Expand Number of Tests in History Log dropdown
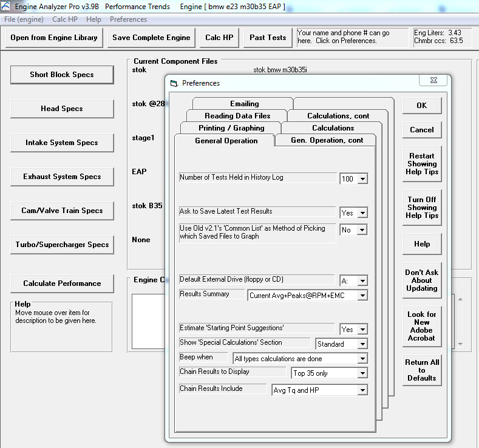The height and width of the screenshot is (448, 479). click(362, 178)
